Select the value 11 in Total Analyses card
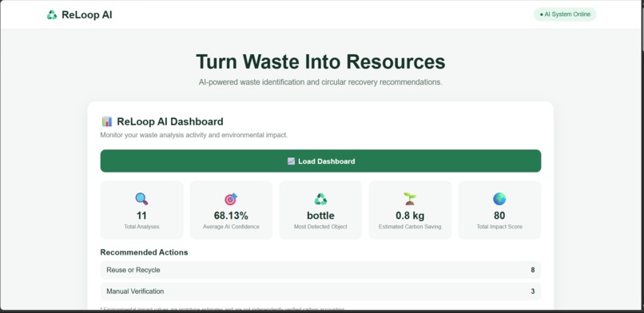644x313 pixels. 141,216
